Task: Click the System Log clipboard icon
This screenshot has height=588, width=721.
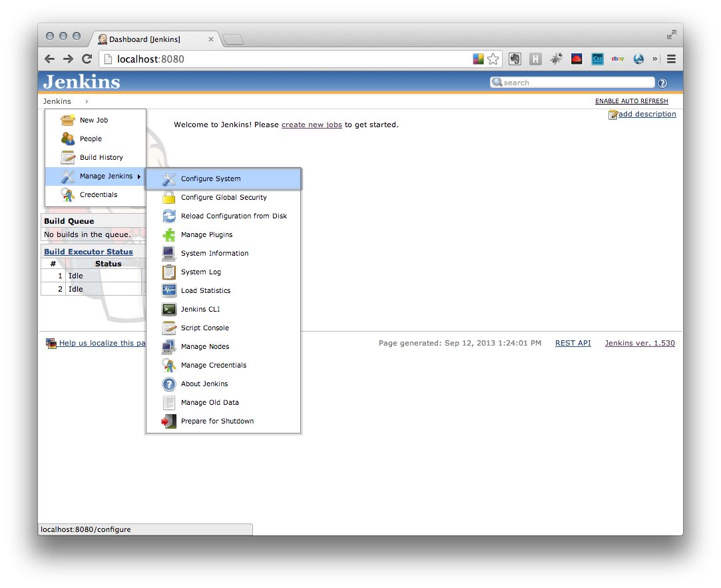Action: click(x=168, y=272)
